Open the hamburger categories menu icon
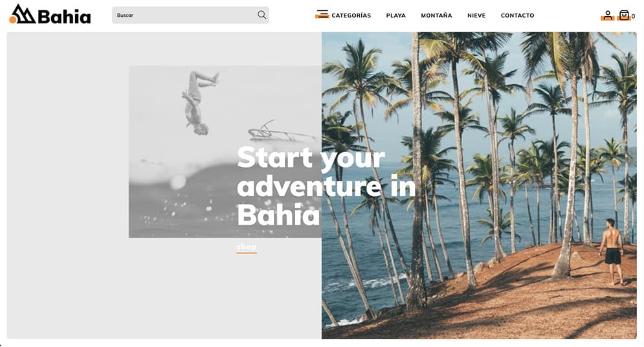 (x=322, y=15)
